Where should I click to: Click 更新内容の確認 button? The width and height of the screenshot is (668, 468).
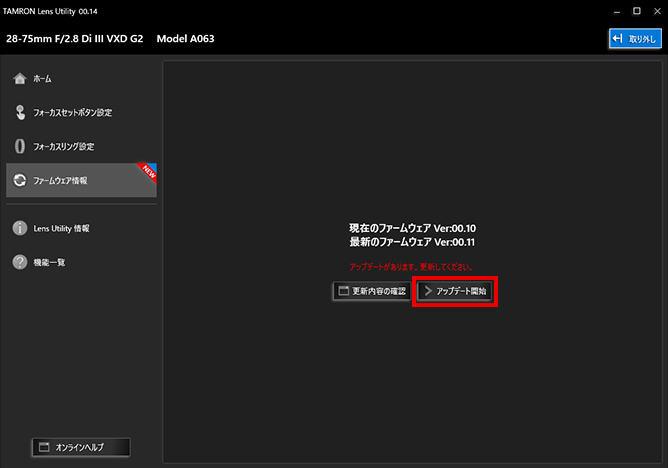click(371, 291)
